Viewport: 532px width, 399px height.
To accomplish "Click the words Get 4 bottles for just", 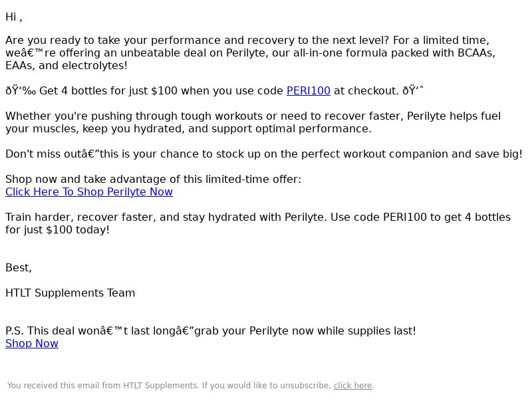I will (x=94, y=91).
